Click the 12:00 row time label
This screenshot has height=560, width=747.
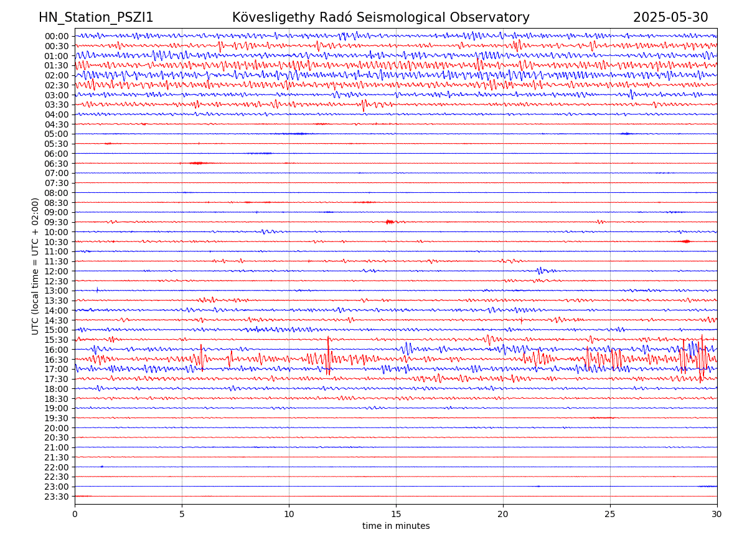[57, 271]
